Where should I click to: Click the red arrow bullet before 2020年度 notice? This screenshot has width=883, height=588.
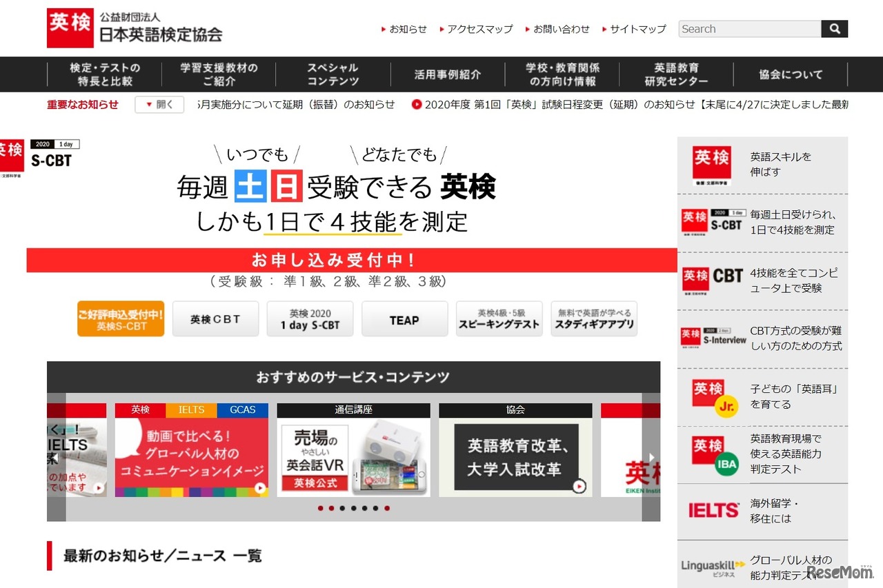tap(417, 105)
